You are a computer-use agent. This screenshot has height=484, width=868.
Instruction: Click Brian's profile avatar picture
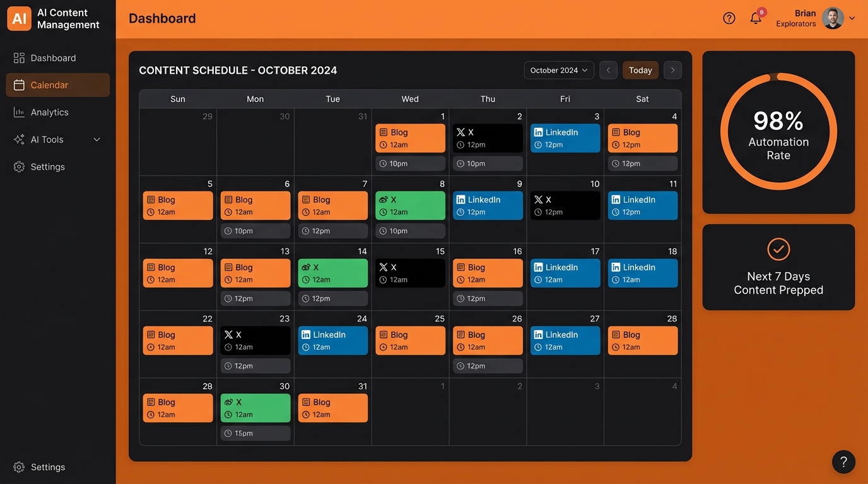pyautogui.click(x=833, y=18)
